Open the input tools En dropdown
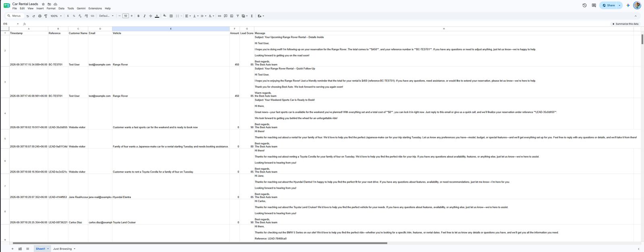 tap(261, 16)
